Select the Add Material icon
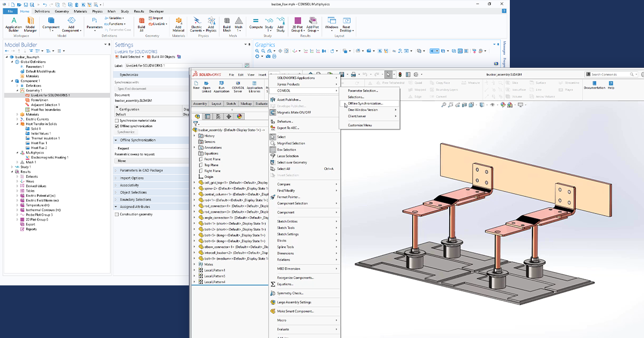Screen dimensions: 644x338 [178, 24]
